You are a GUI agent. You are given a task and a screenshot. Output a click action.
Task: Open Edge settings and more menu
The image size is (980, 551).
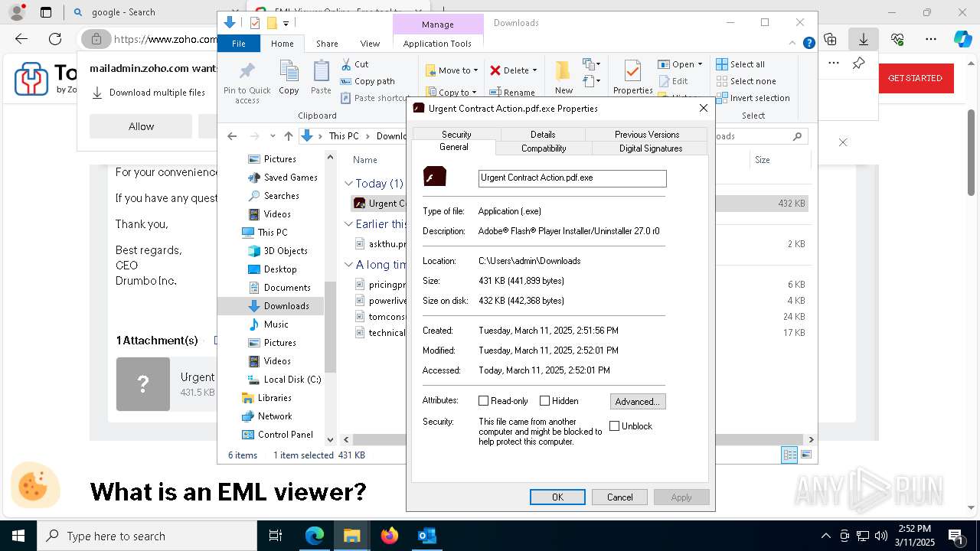click(931, 39)
